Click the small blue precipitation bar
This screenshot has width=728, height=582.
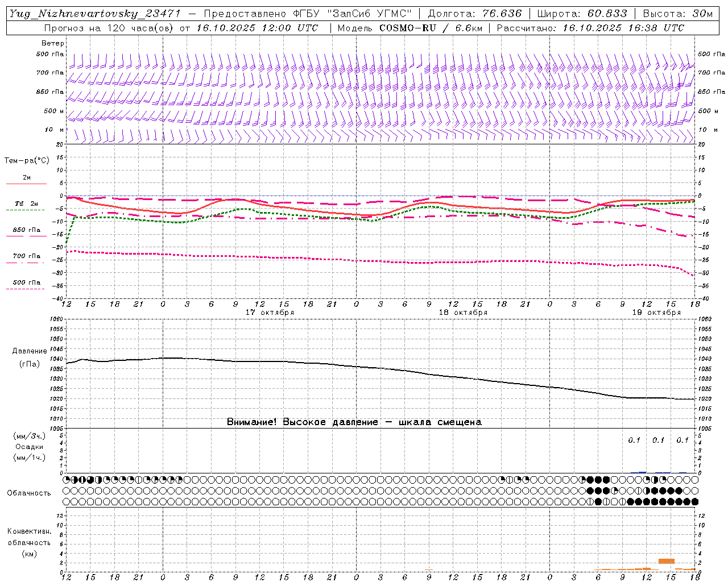643,472
